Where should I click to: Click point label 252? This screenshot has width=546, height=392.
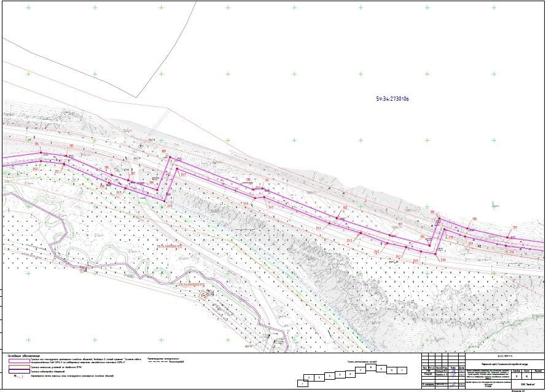tap(35, 169)
